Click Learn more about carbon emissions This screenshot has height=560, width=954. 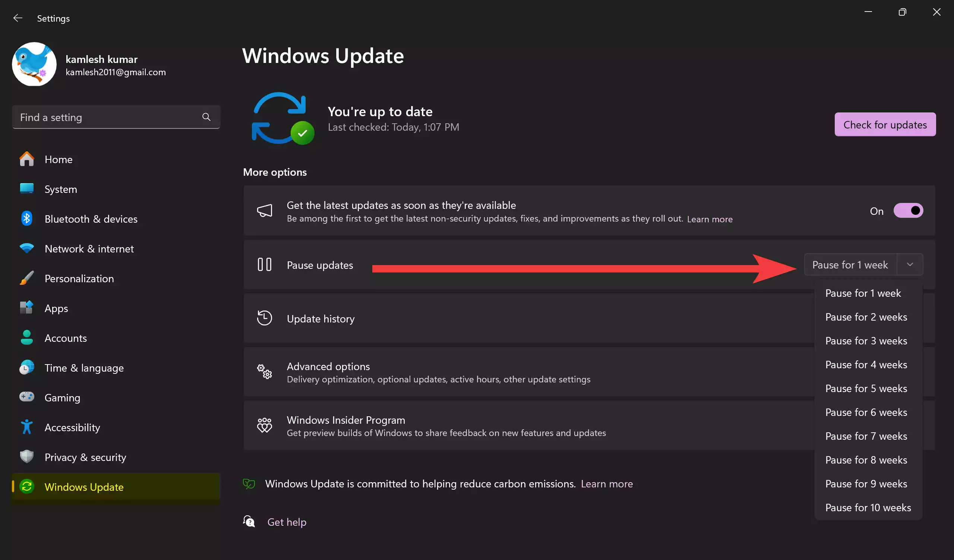tap(606, 484)
